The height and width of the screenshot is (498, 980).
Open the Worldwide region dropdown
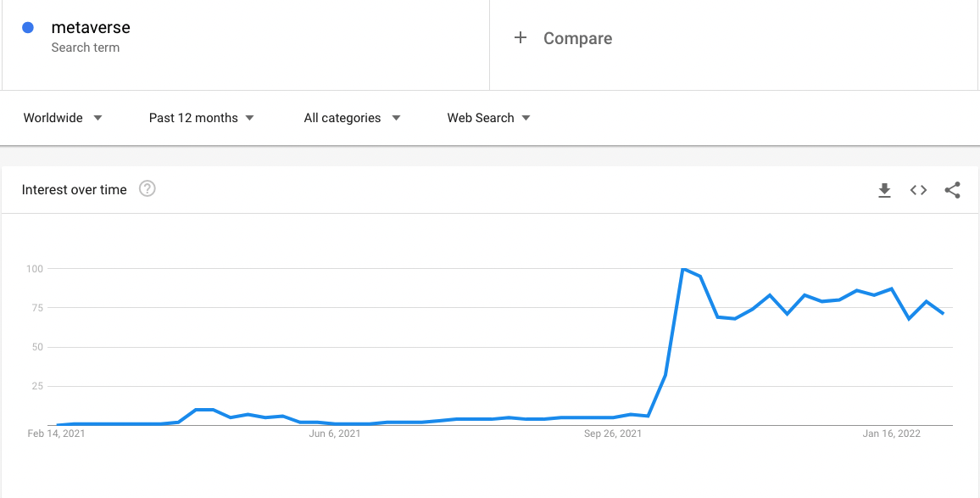point(63,118)
